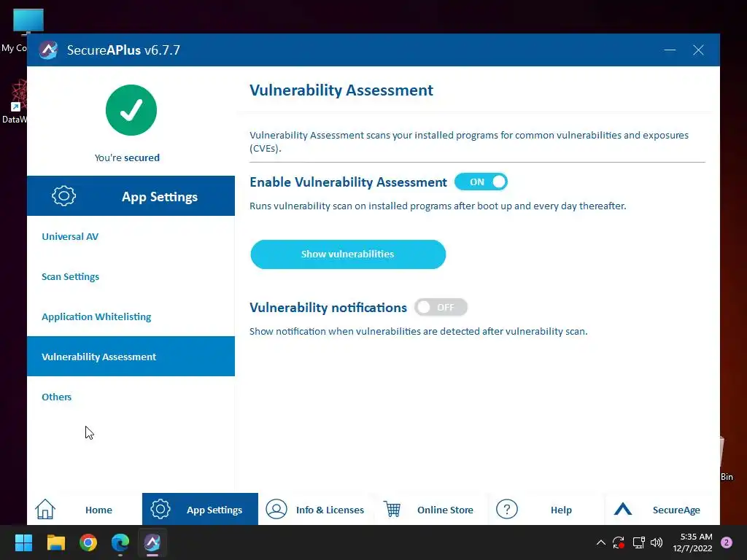Screen dimensions: 747x560
Task: Open the Help tab label
Action: [x=561, y=510]
